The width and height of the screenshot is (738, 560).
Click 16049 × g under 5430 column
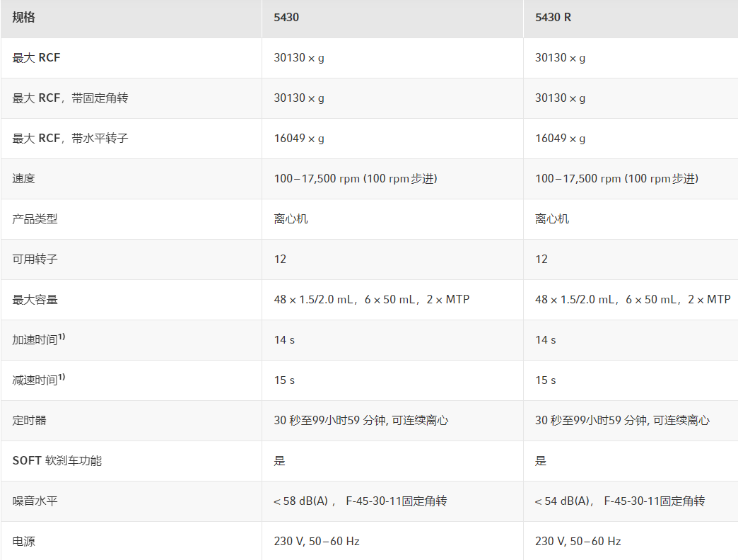tap(299, 139)
